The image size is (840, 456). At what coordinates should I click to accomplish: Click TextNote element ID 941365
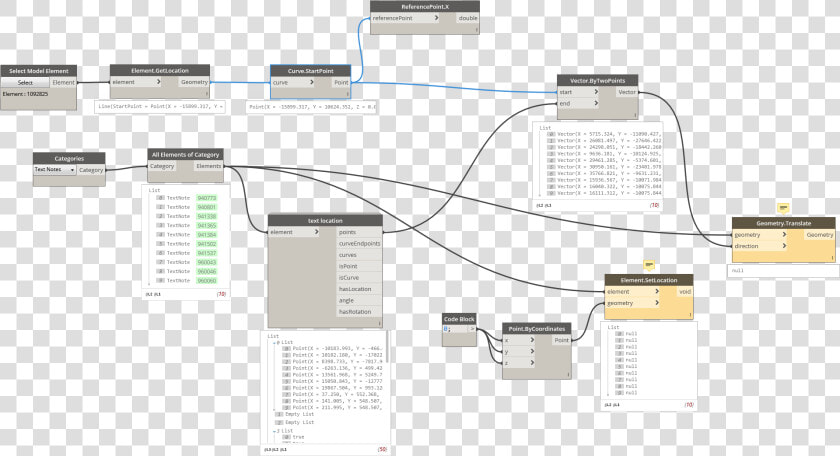click(206, 226)
